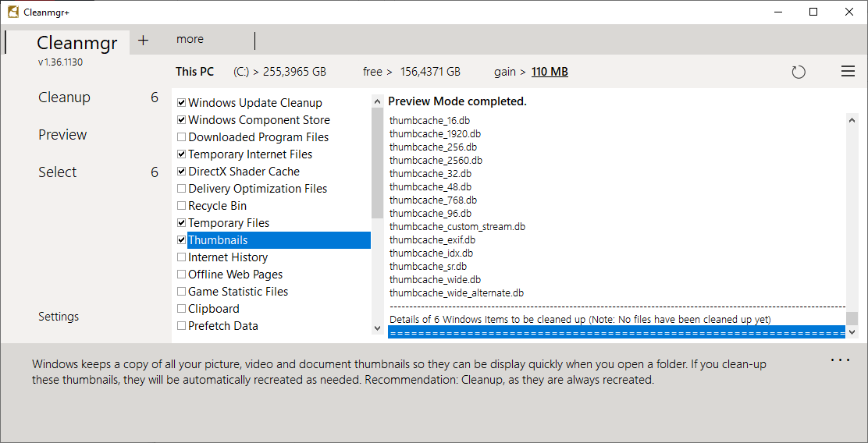Check the Clipboard checkbox
The width and height of the screenshot is (868, 443).
(181, 309)
